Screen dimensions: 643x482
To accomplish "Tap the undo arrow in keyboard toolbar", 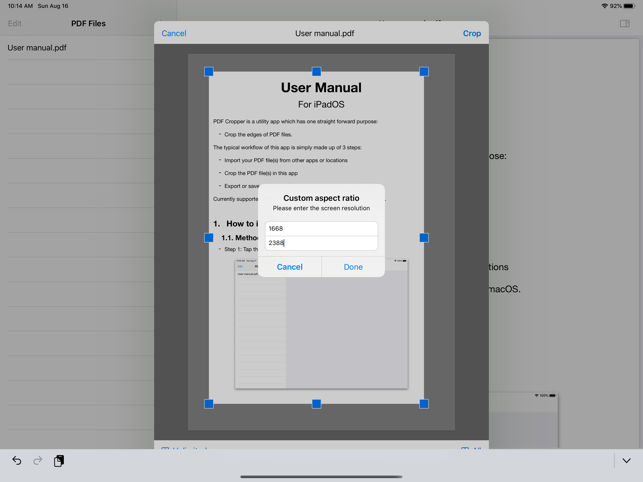I will [x=17, y=461].
